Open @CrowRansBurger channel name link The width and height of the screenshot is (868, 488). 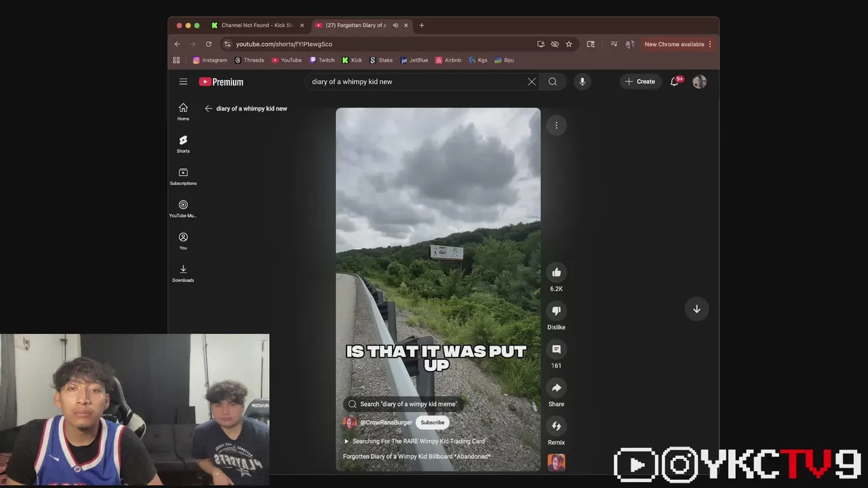[x=386, y=422]
